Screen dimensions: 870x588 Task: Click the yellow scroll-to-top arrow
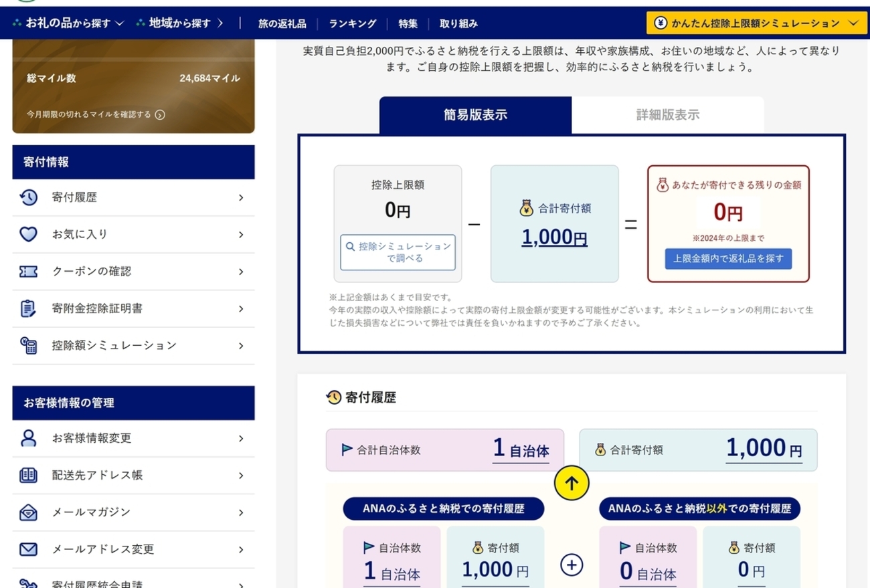point(572,482)
